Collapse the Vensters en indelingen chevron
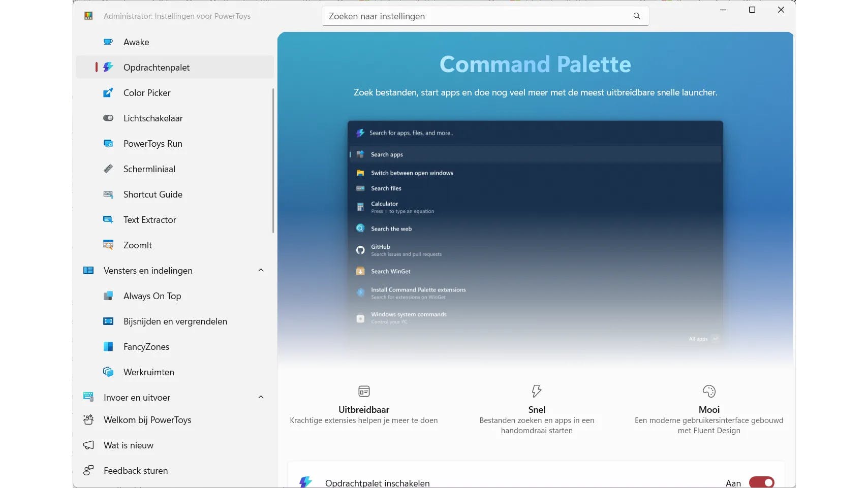Viewport: 868px width, 488px height. [x=261, y=271]
